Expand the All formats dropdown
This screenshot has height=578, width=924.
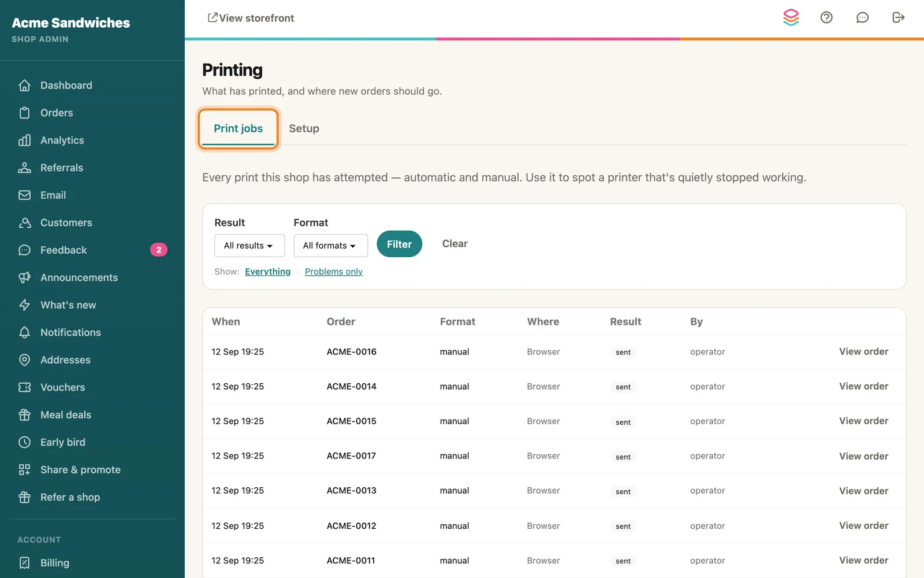click(x=330, y=246)
